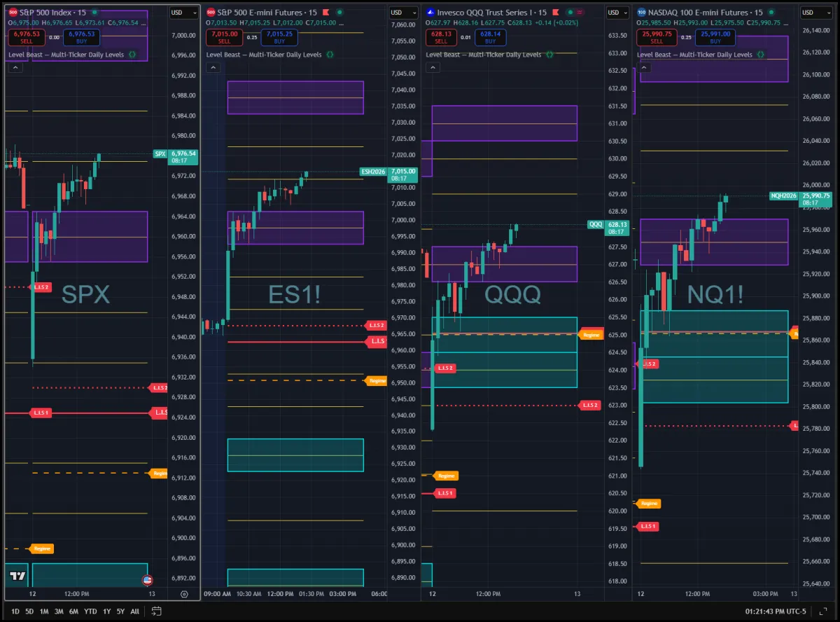
Task: Click SELL 25,990.75 on NASDAQ futures chart
Action: pos(658,37)
